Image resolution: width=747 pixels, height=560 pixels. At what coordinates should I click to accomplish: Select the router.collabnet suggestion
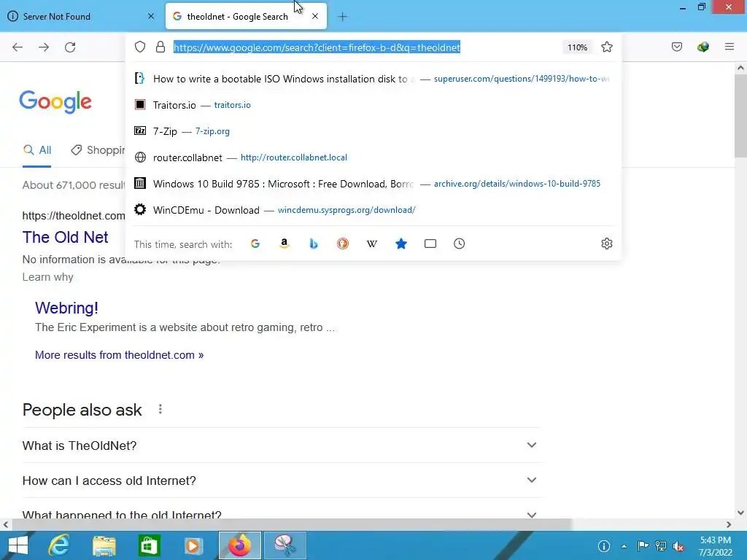coord(374,157)
